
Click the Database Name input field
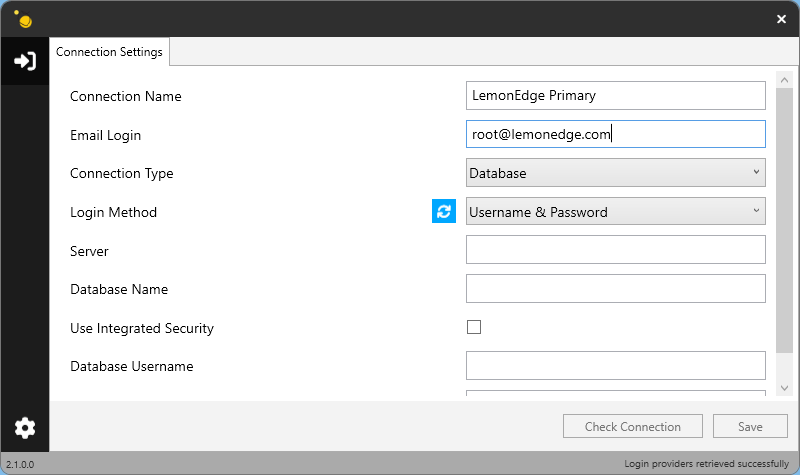click(615, 288)
